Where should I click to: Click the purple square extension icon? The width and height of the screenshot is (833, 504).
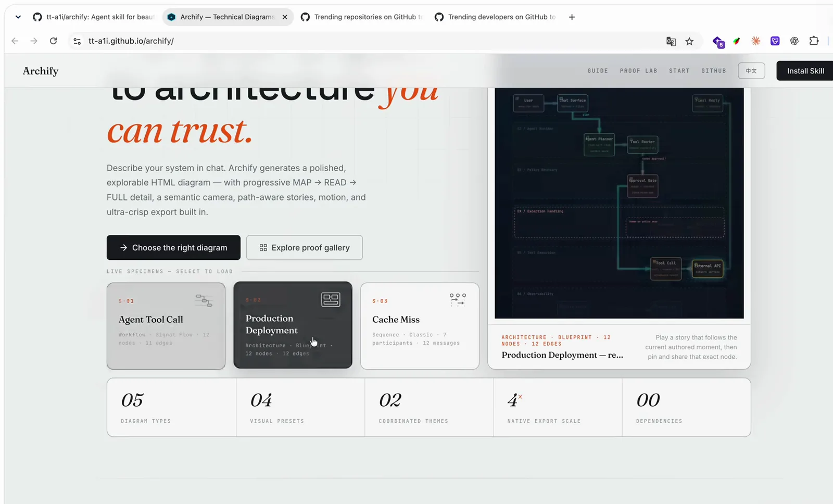pyautogui.click(x=775, y=41)
